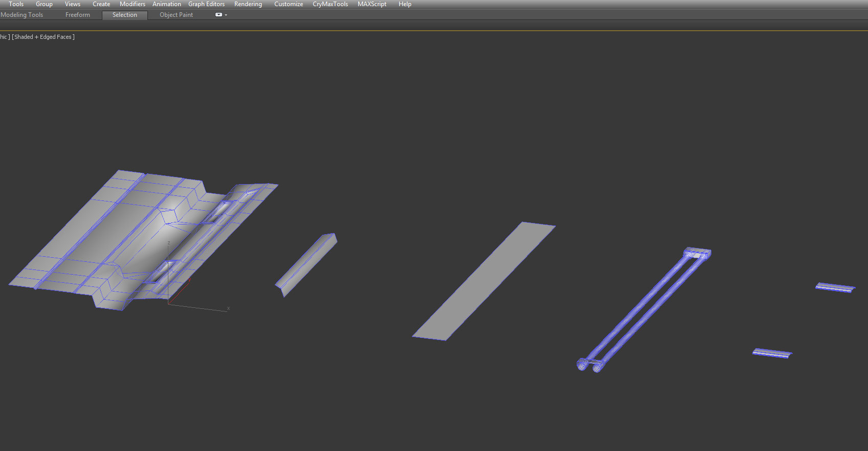Viewport: 868px width, 451px height.
Task: Open the Modifiers menu
Action: coord(133,4)
